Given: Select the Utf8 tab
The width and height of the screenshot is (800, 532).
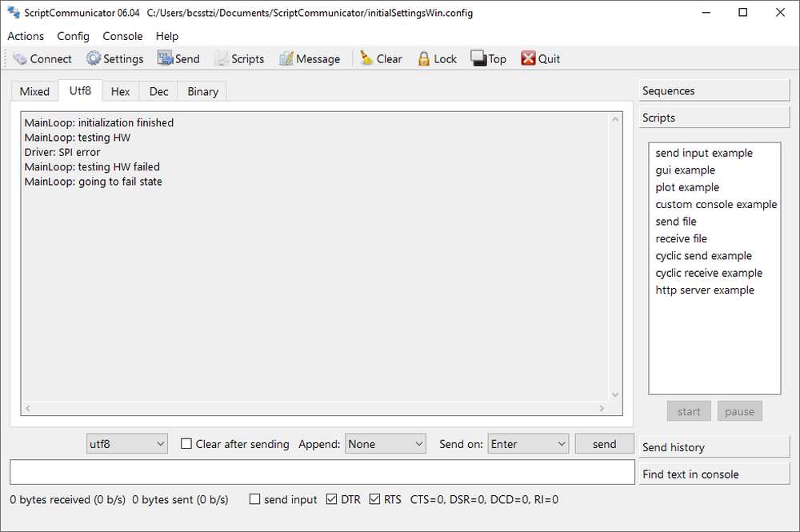Looking at the screenshot, I should pos(80,90).
